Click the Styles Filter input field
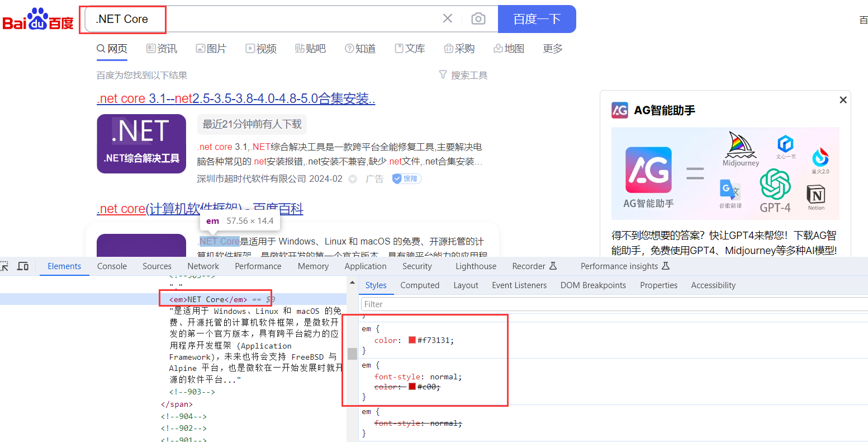 pyautogui.click(x=614, y=304)
